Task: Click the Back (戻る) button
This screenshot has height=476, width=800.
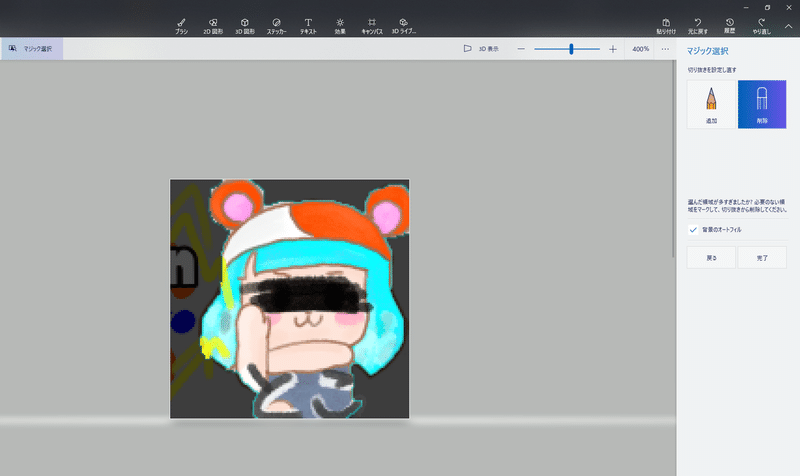Action: coord(711,258)
